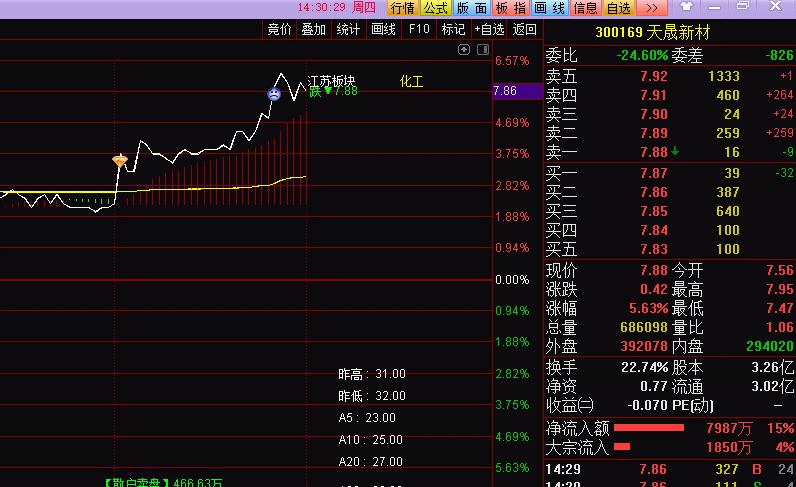Image resolution: width=796 pixels, height=487 pixels.
Task: Switch to the 版面 layout tab
Action: coord(472,8)
